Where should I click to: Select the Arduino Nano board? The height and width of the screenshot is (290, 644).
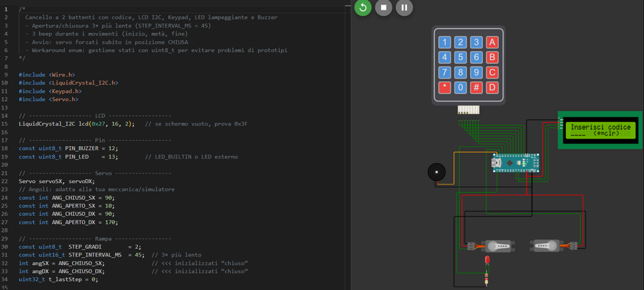pyautogui.click(x=516, y=163)
